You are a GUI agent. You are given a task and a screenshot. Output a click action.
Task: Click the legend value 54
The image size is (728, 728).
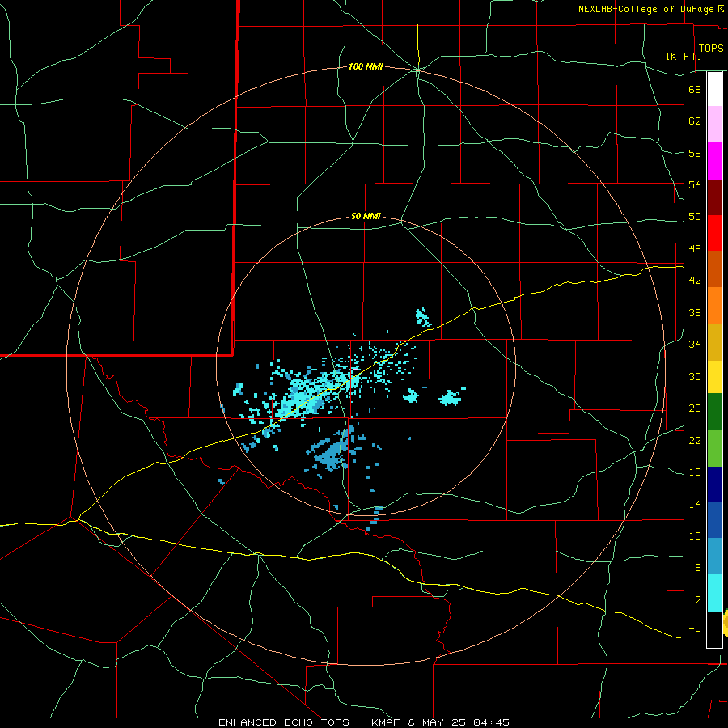695,184
